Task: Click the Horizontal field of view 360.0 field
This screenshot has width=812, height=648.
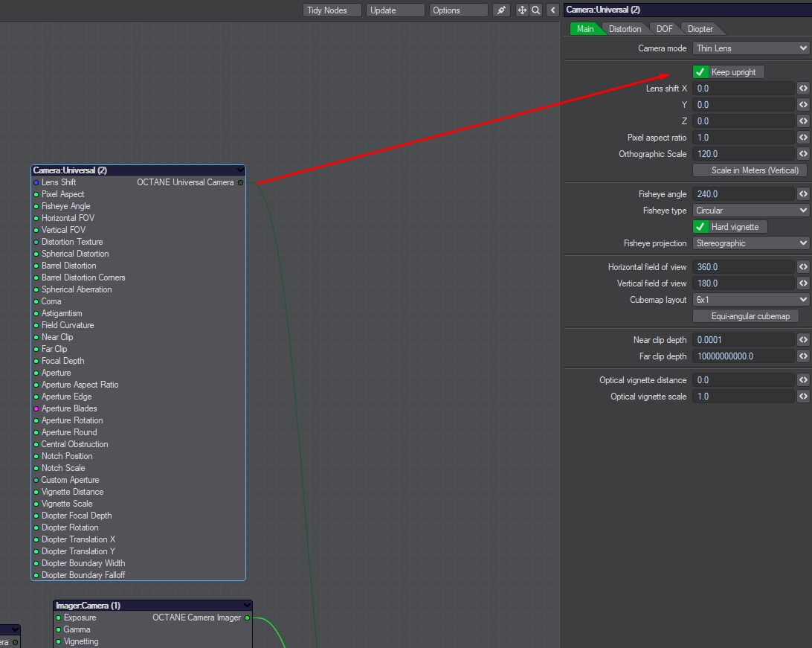Action: (744, 267)
